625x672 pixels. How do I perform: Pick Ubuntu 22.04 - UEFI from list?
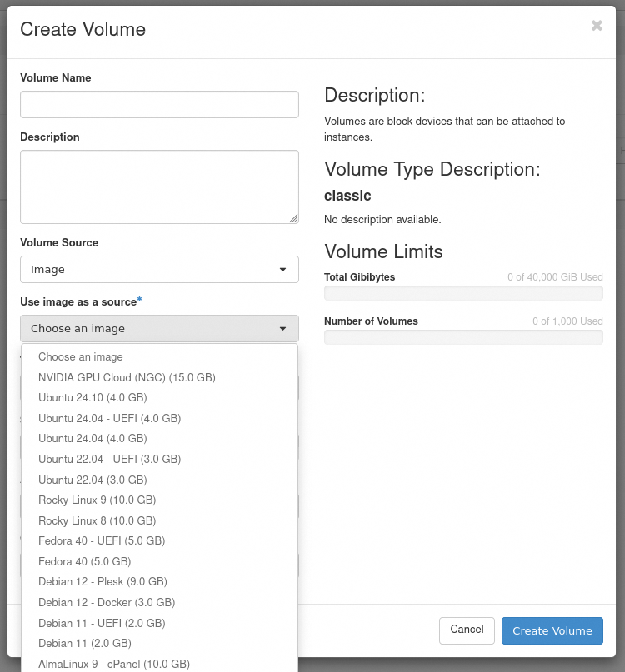click(x=109, y=459)
